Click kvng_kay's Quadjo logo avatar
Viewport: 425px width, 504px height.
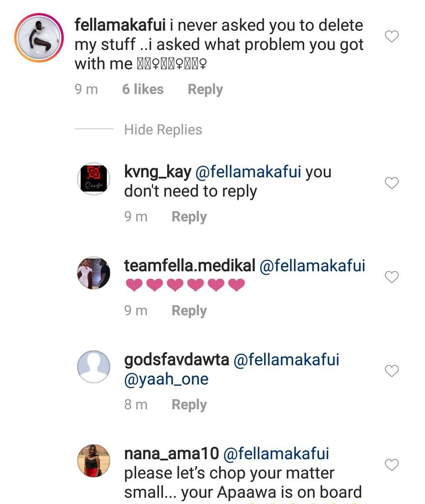tap(93, 178)
